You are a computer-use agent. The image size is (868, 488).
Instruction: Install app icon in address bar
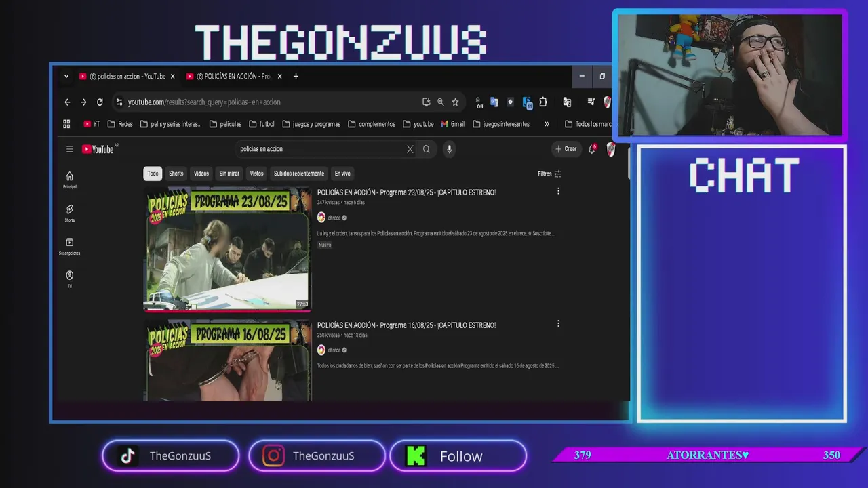click(426, 102)
